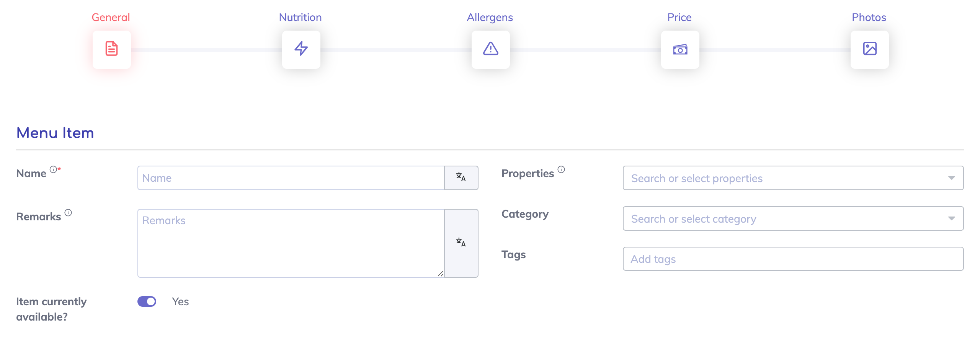Viewport: 980px width, 342px height.
Task: Click the General document step icon
Action: [x=111, y=49]
